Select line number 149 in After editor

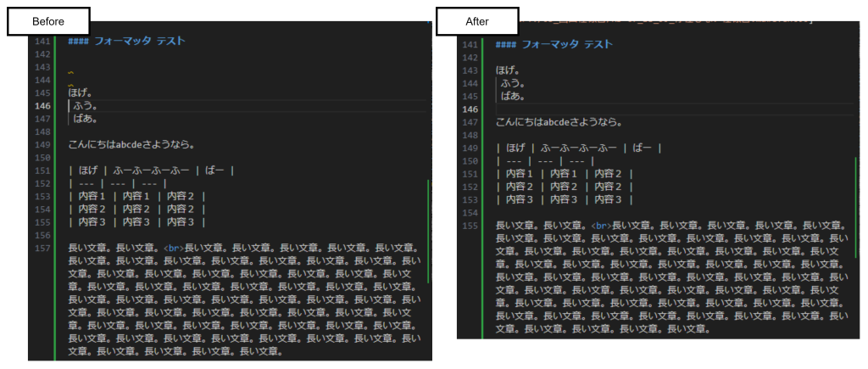pyautogui.click(x=470, y=148)
